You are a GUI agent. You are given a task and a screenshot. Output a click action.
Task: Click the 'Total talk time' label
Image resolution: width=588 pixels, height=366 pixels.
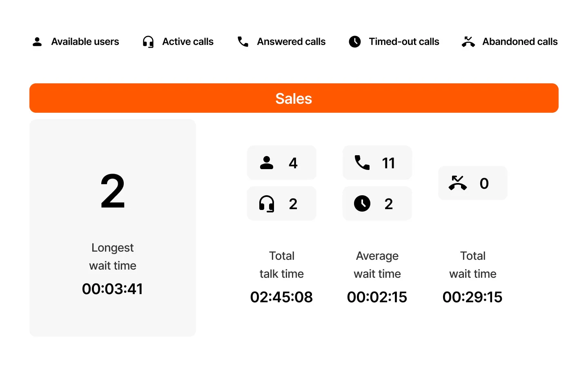[x=282, y=265]
